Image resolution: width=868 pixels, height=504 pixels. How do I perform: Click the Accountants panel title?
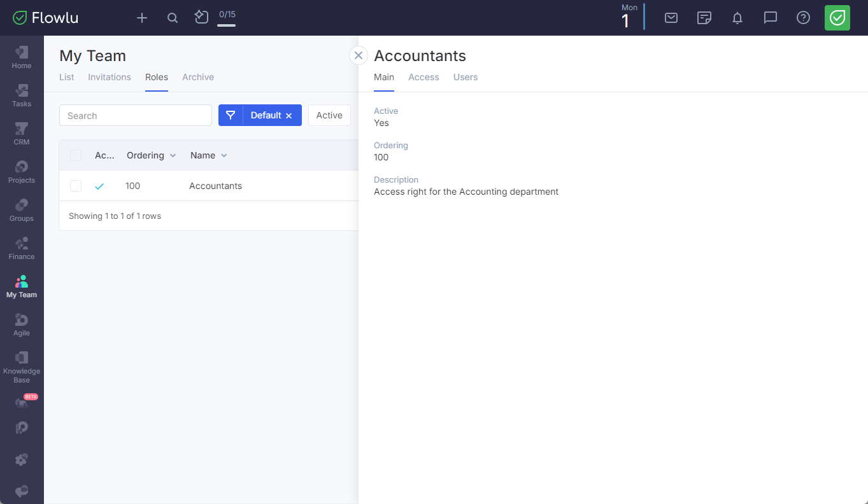(x=420, y=56)
